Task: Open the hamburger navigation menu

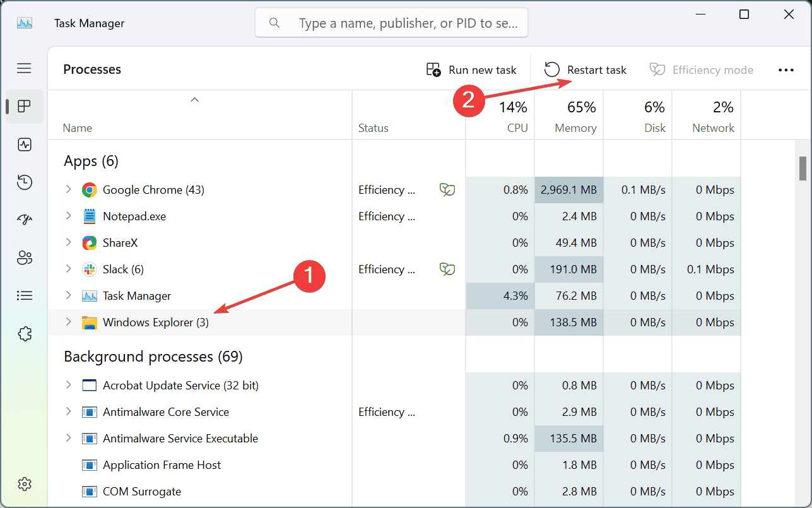Action: [24, 68]
